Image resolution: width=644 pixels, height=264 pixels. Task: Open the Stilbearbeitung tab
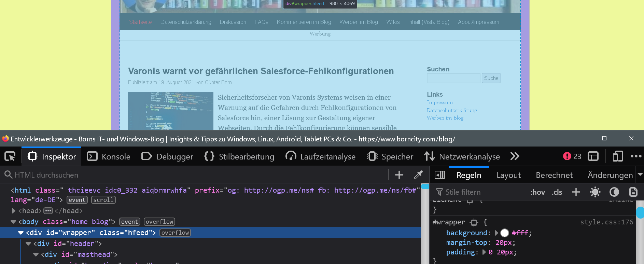click(x=239, y=156)
